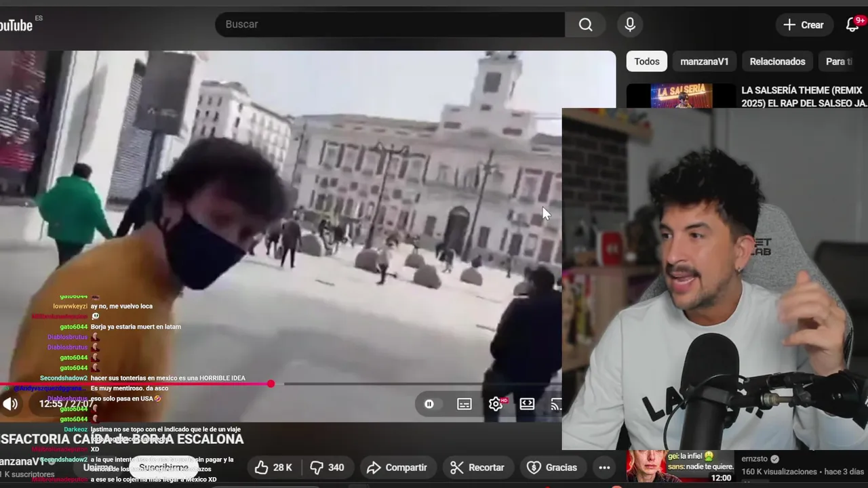Click the Unirme join button

(x=98, y=468)
